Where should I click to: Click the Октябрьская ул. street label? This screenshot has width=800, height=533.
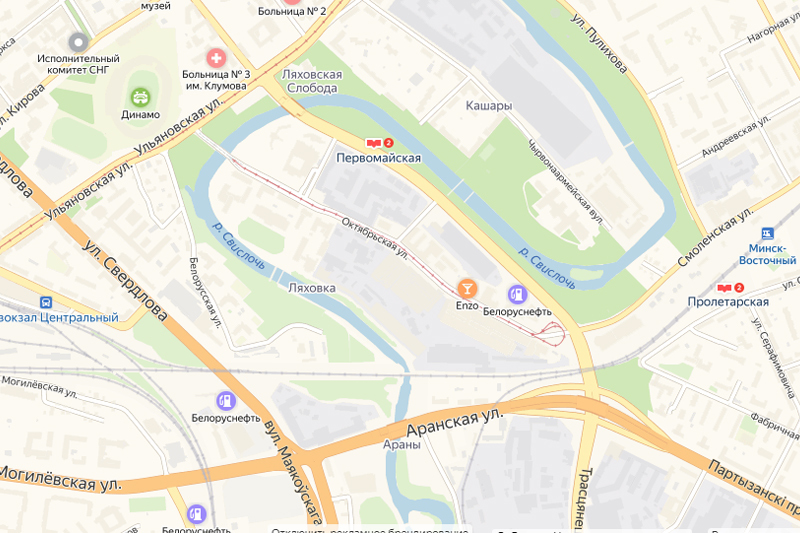click(x=374, y=239)
